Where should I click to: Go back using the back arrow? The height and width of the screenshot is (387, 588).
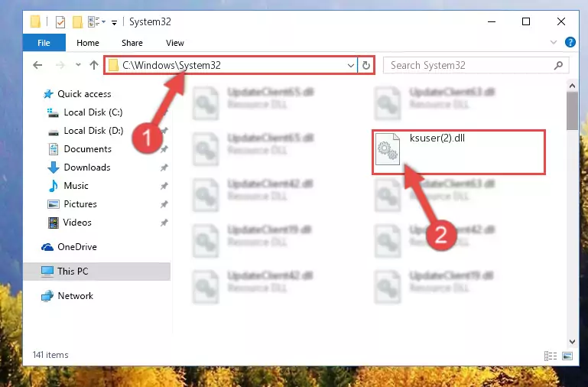click(37, 65)
